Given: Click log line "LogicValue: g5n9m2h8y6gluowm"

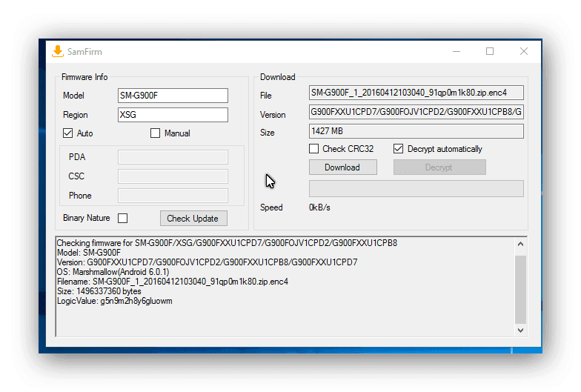Looking at the screenshot, I should (114, 301).
